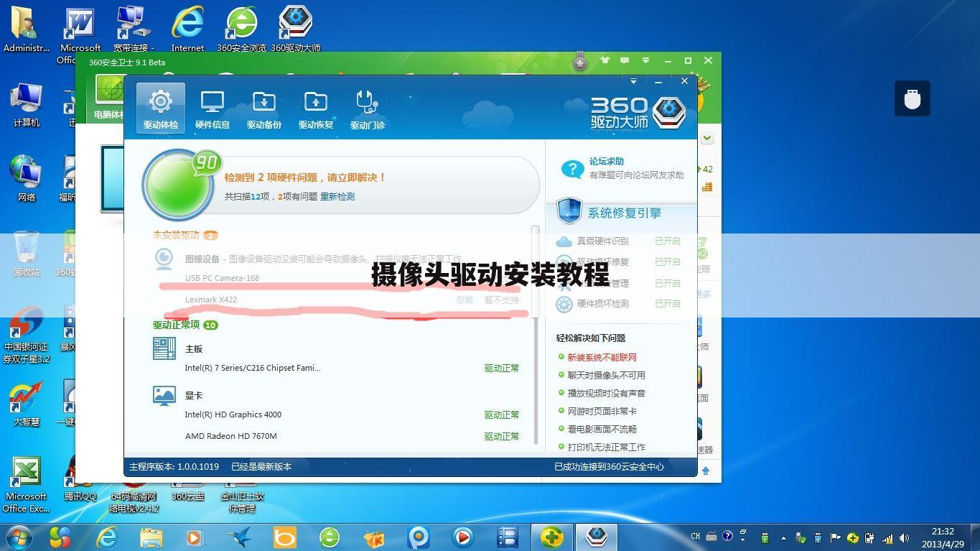This screenshot has height=551, width=980.
Task: Click the 显卡 graphics card icon
Action: 164,395
